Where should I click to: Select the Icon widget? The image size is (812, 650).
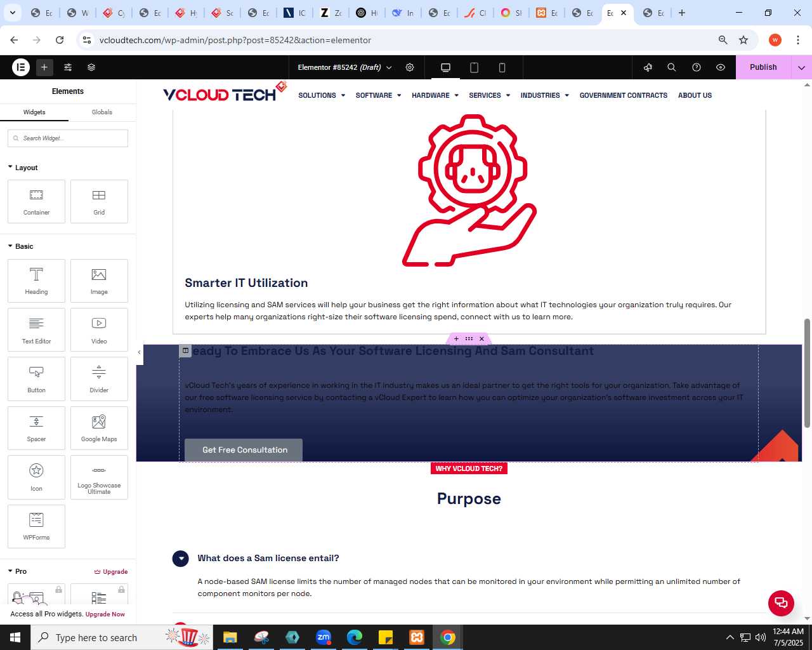pos(36,477)
